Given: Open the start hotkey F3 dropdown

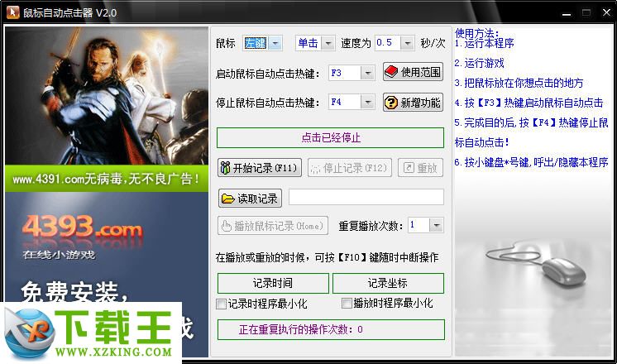Looking at the screenshot, I should click(x=367, y=73).
